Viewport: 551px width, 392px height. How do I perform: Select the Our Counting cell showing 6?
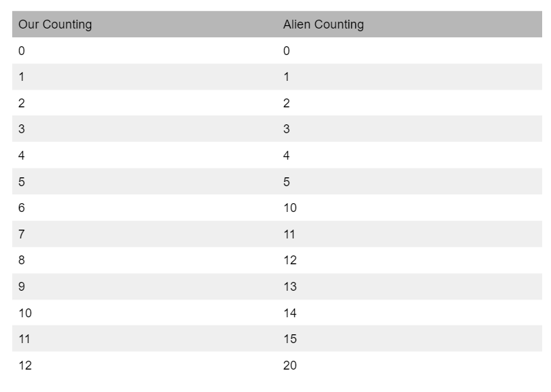(x=22, y=208)
